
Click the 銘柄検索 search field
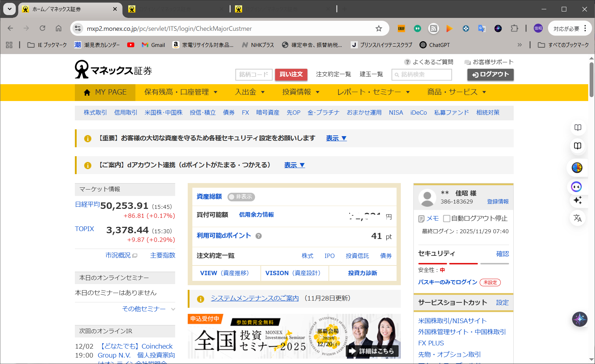422,75
